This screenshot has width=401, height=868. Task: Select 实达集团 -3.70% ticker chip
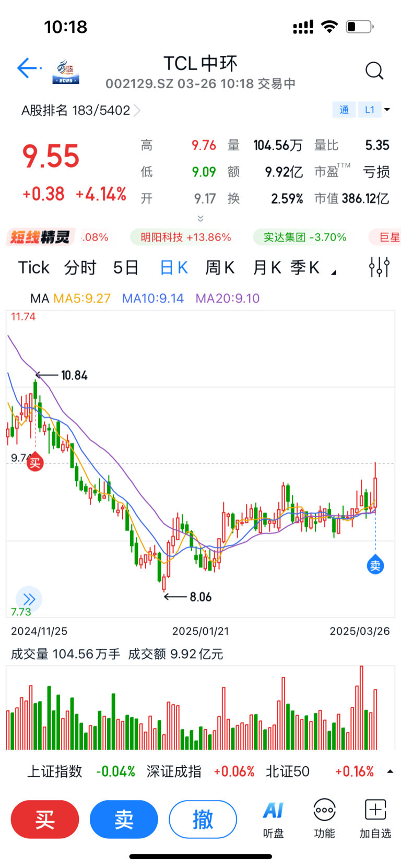click(305, 237)
